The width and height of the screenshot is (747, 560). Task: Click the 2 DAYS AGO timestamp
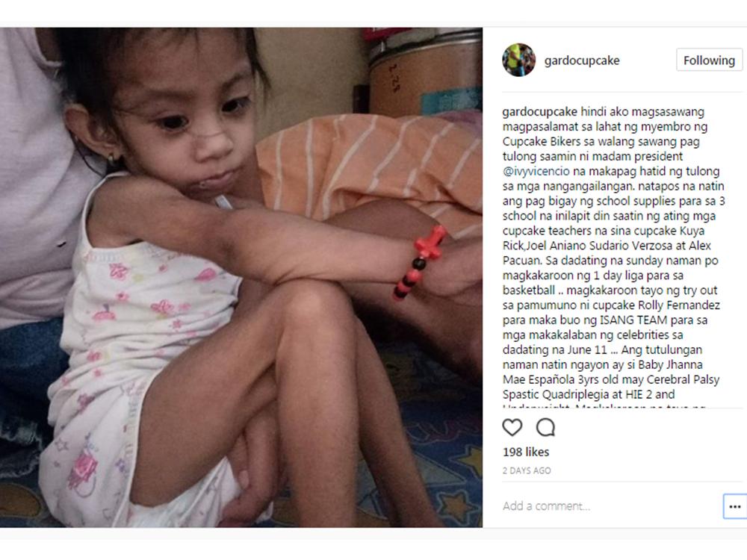click(527, 470)
